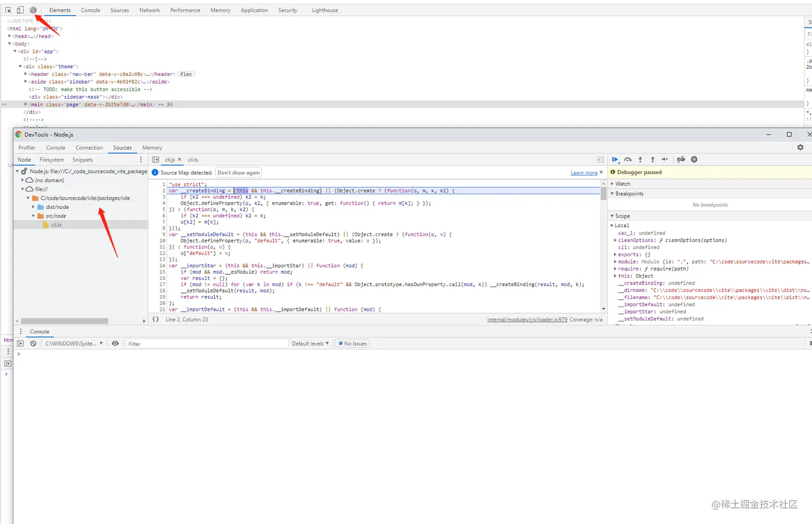Toggle the device toolbar icon
This screenshot has width=812, height=524.
tap(20, 10)
